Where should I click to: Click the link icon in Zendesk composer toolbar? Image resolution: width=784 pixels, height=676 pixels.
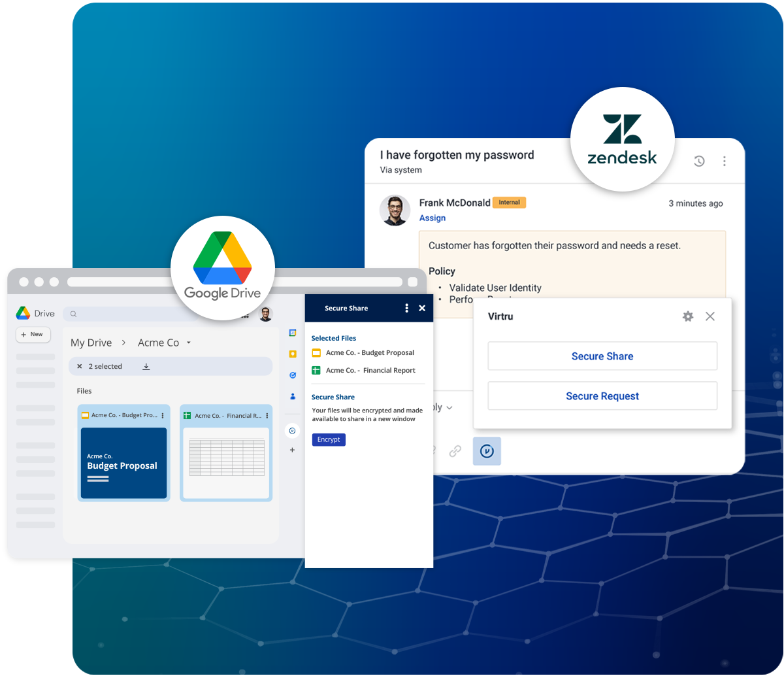pos(455,451)
